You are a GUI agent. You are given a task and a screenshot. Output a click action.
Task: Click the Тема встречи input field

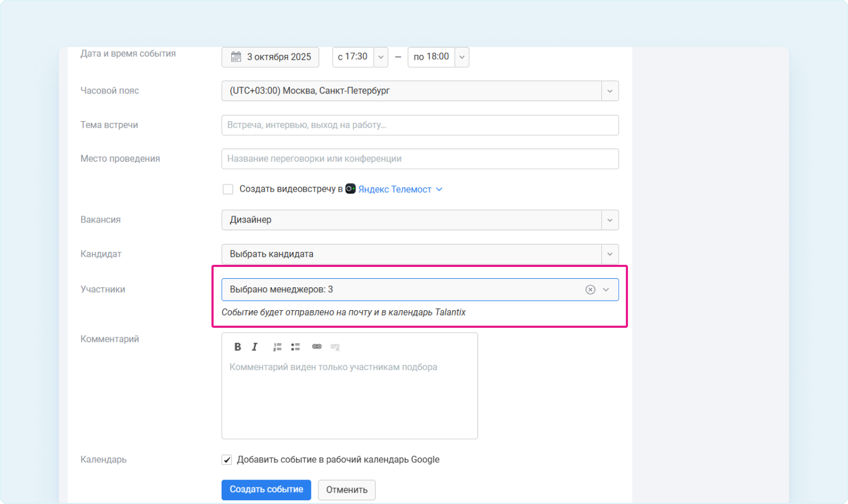pos(420,125)
